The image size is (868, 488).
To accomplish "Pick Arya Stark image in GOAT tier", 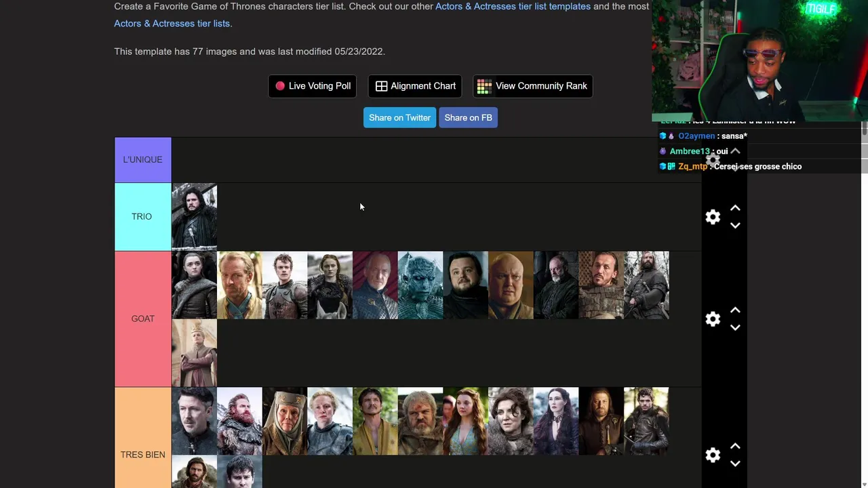I will 194,285.
